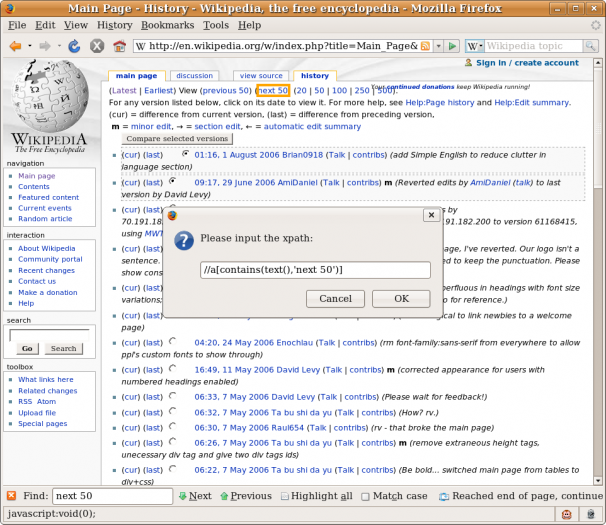Click the sidebar Search button
This screenshot has height=525, width=606.
[x=63, y=348]
